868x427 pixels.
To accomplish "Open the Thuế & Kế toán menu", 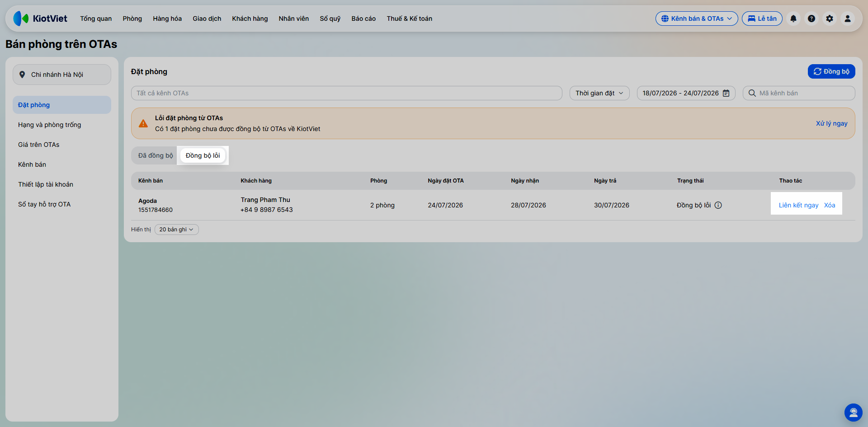I will click(410, 19).
